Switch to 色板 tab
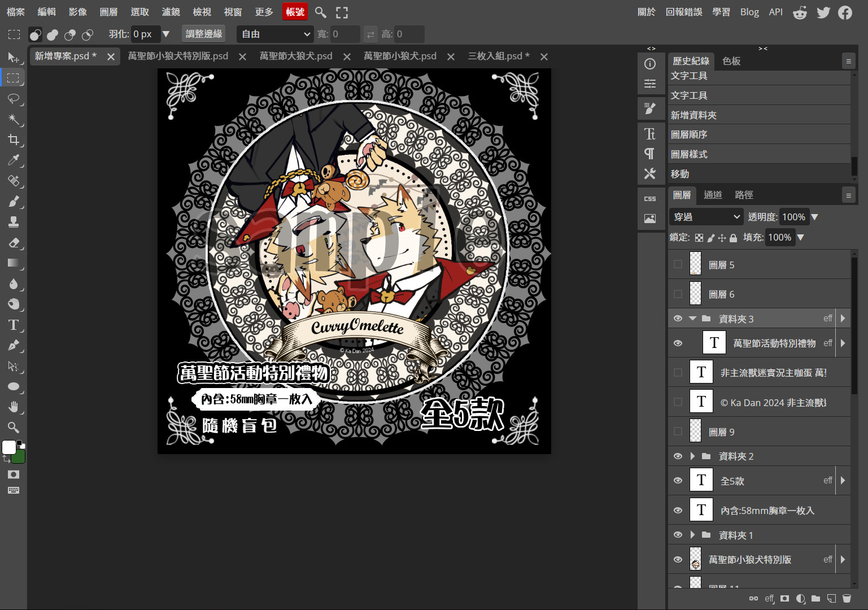 tap(731, 61)
